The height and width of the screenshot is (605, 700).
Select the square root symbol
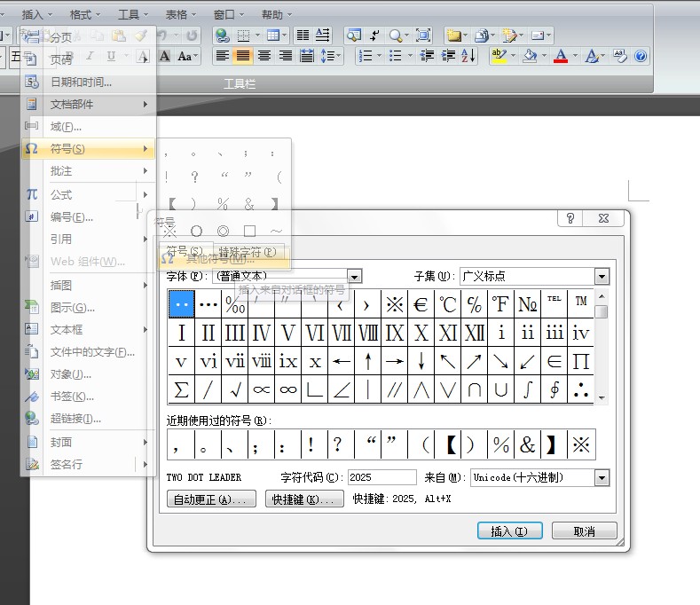[x=235, y=389]
